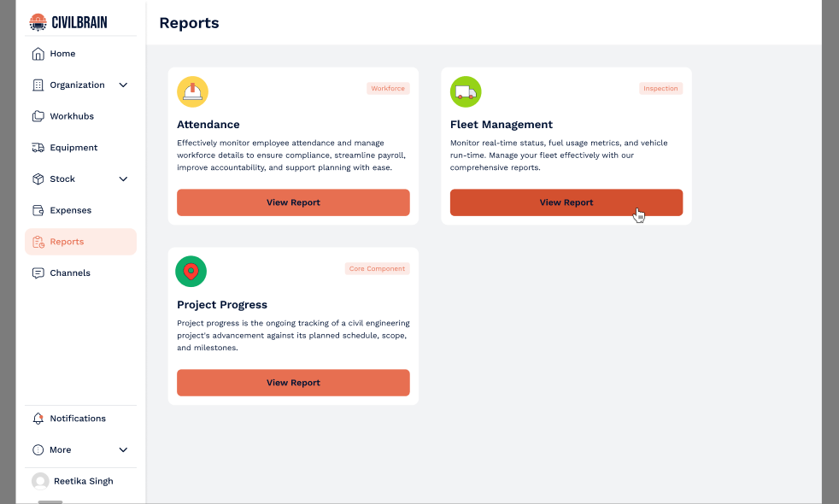
Task: Click the Project Progress map-pin icon
Action: point(191,272)
